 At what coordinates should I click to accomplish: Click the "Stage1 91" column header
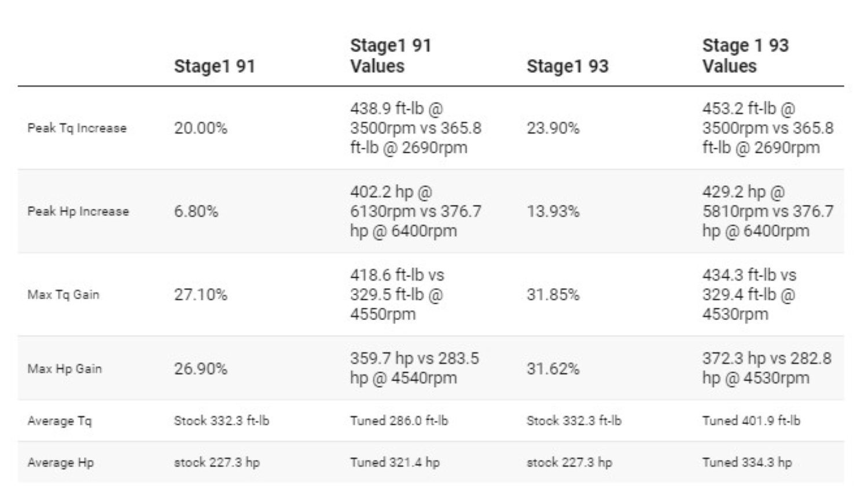215,66
